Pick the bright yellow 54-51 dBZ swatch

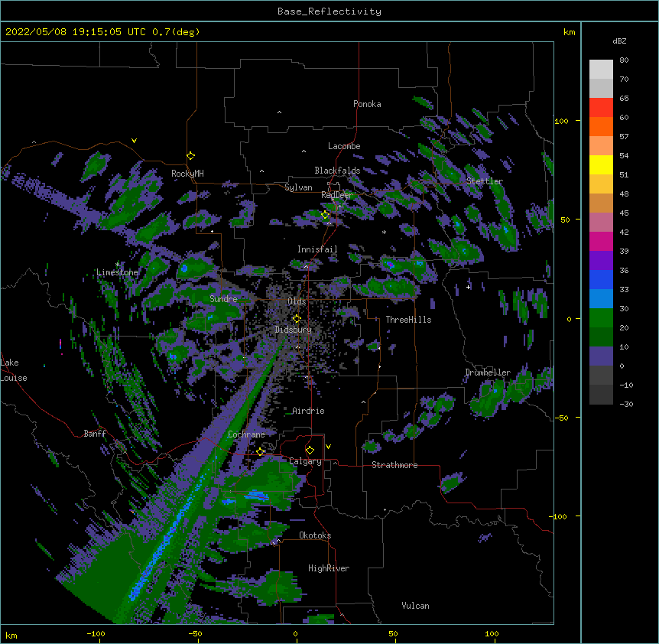(601, 165)
